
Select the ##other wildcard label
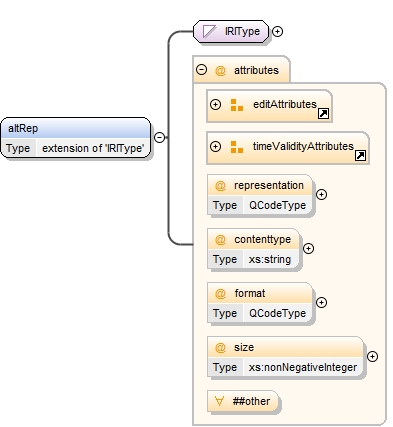pos(251,401)
